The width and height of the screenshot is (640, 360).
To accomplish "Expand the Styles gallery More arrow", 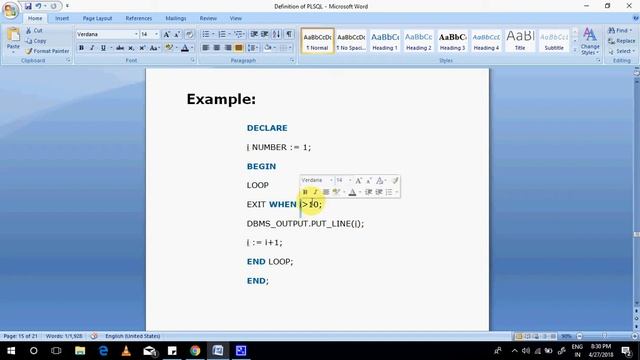I will 575,50.
